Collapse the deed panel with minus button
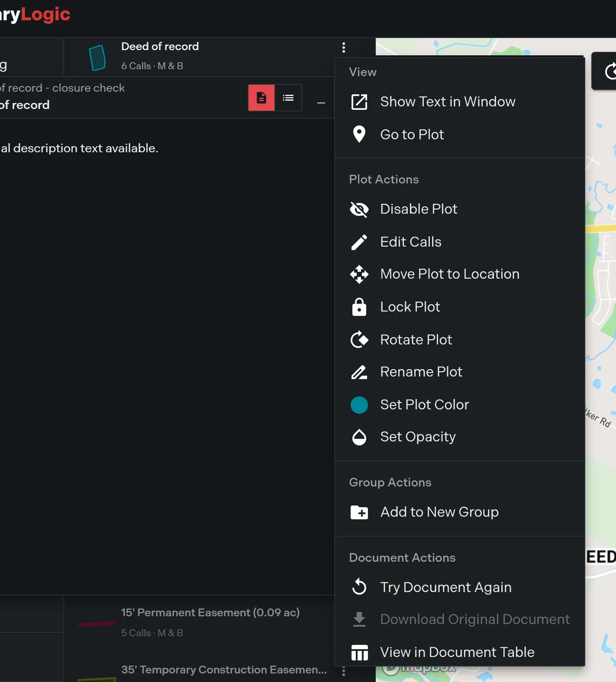This screenshot has height=682, width=616. pos(321,103)
